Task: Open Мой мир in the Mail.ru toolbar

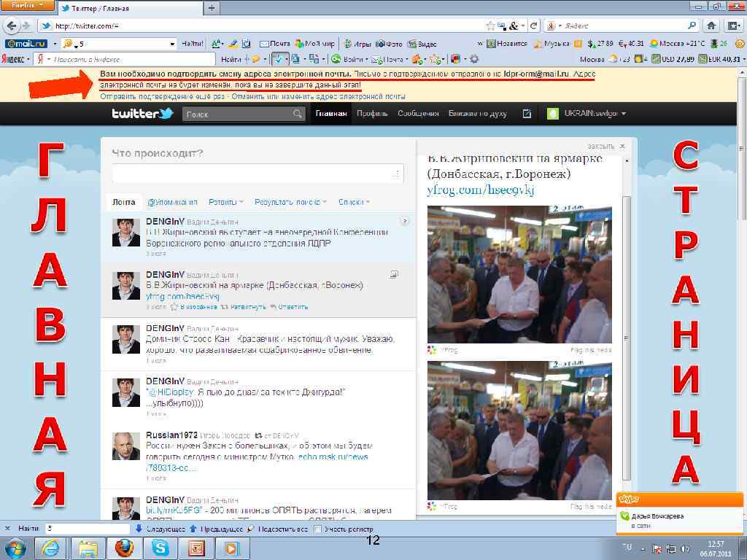Action: [x=315, y=44]
